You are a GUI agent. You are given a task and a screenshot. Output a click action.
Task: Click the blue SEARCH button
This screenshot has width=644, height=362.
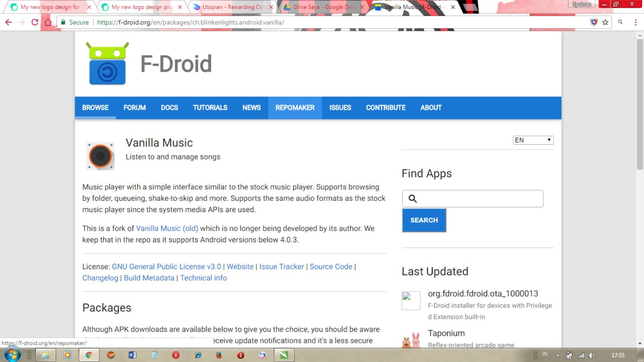[x=424, y=220]
